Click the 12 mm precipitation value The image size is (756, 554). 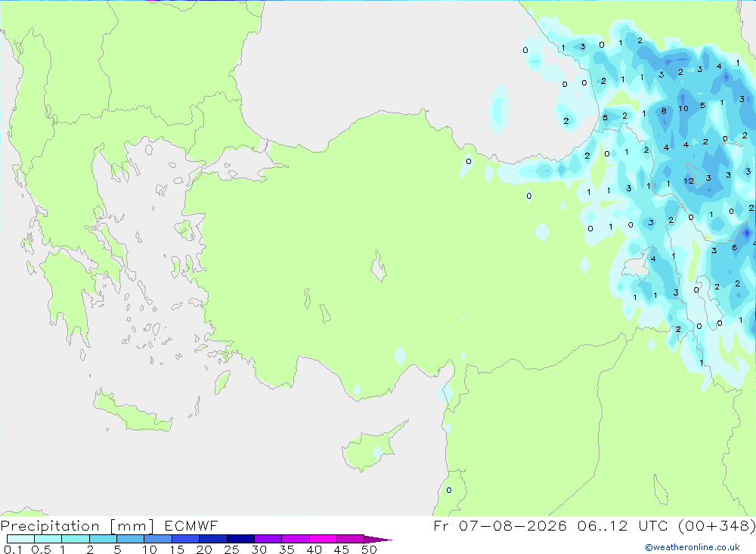[689, 181]
